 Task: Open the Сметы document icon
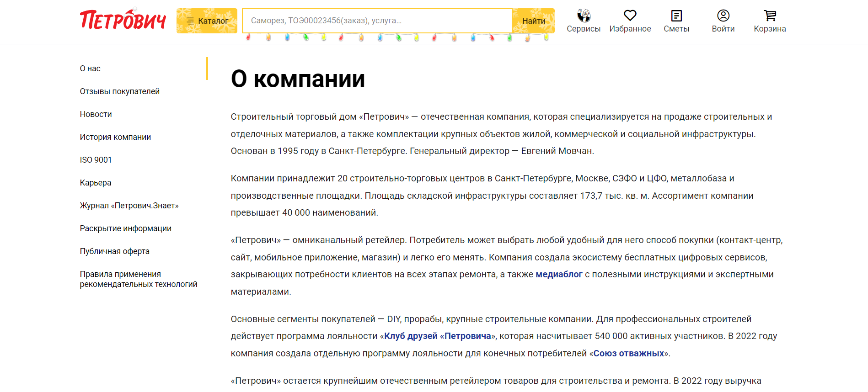[x=676, y=16]
